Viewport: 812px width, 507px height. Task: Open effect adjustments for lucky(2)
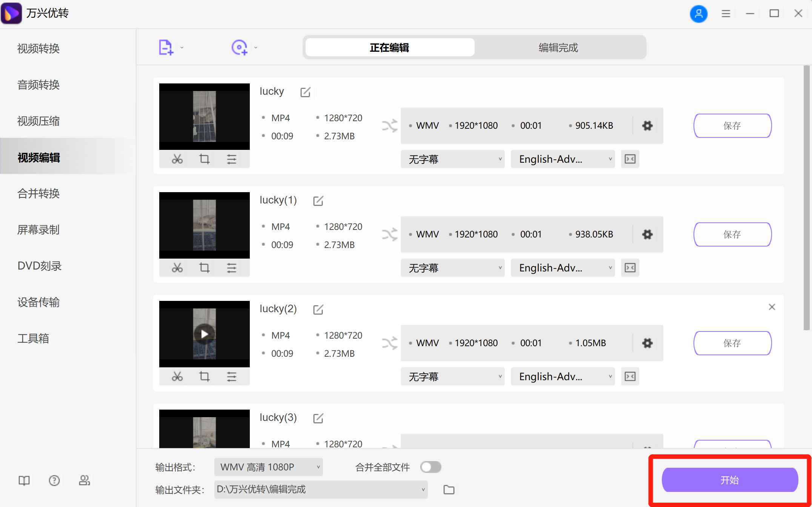pyautogui.click(x=231, y=376)
